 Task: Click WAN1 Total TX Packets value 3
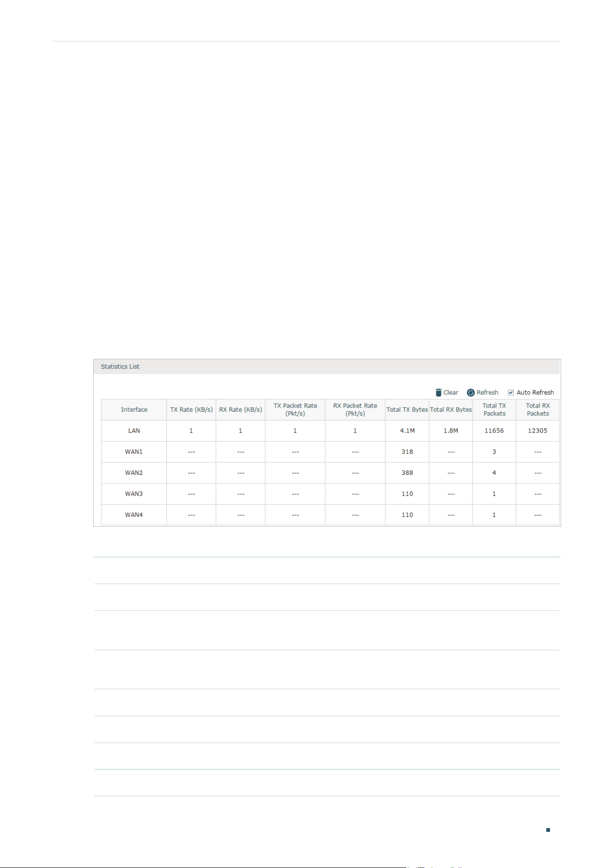tap(494, 452)
